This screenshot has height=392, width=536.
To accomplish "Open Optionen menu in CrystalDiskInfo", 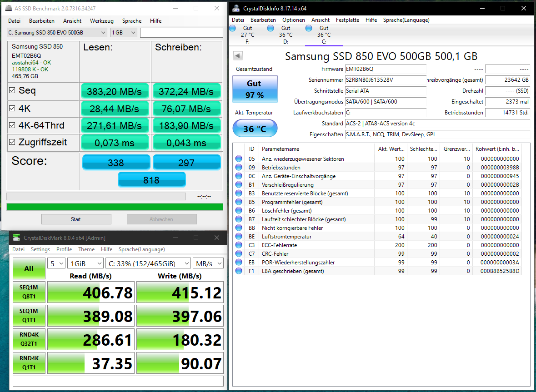I will coord(294,20).
